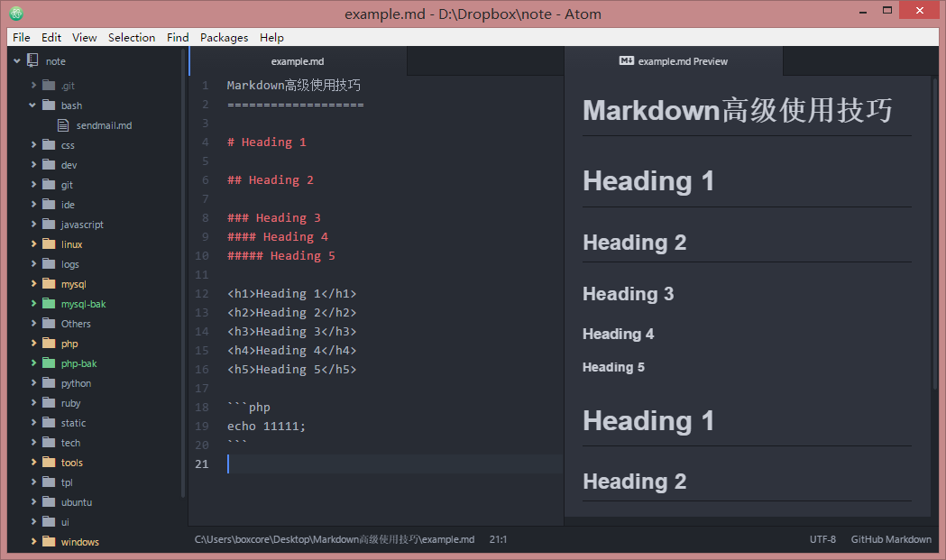
Task: Click the tree view vertical scrollbar
Action: (183, 274)
